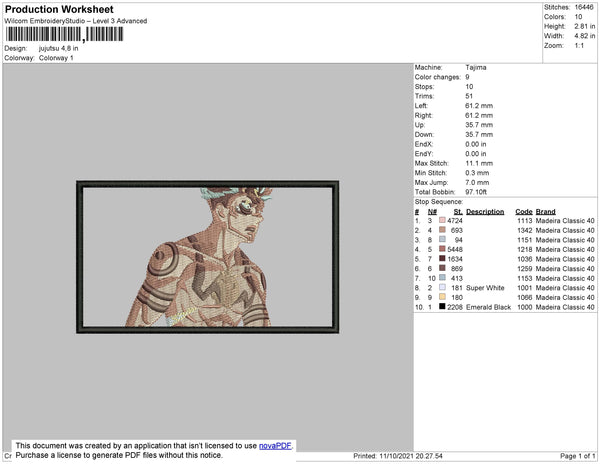
Task: Select color swatch for stop 9 (1066)
Action: [442, 297]
